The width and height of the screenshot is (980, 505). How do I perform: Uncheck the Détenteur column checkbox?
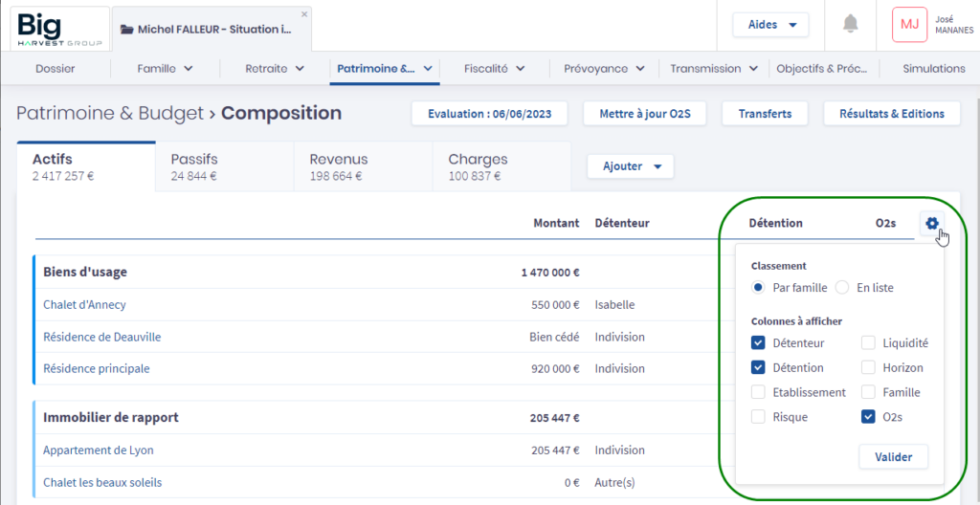(x=758, y=342)
